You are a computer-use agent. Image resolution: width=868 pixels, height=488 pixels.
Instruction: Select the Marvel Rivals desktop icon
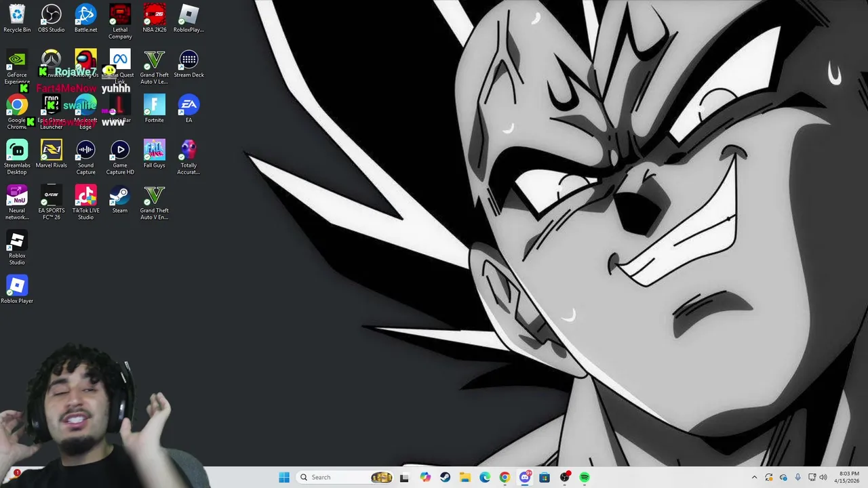[x=52, y=155]
